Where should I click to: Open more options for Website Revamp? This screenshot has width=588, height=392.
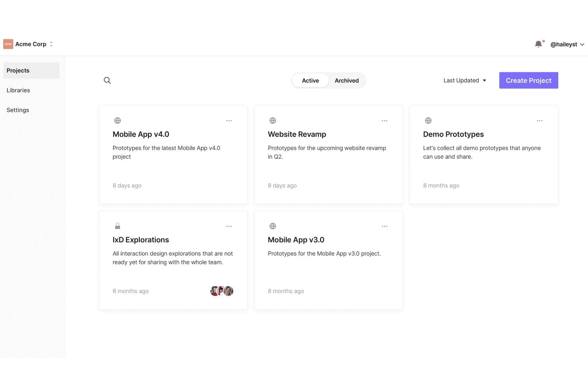click(x=384, y=121)
